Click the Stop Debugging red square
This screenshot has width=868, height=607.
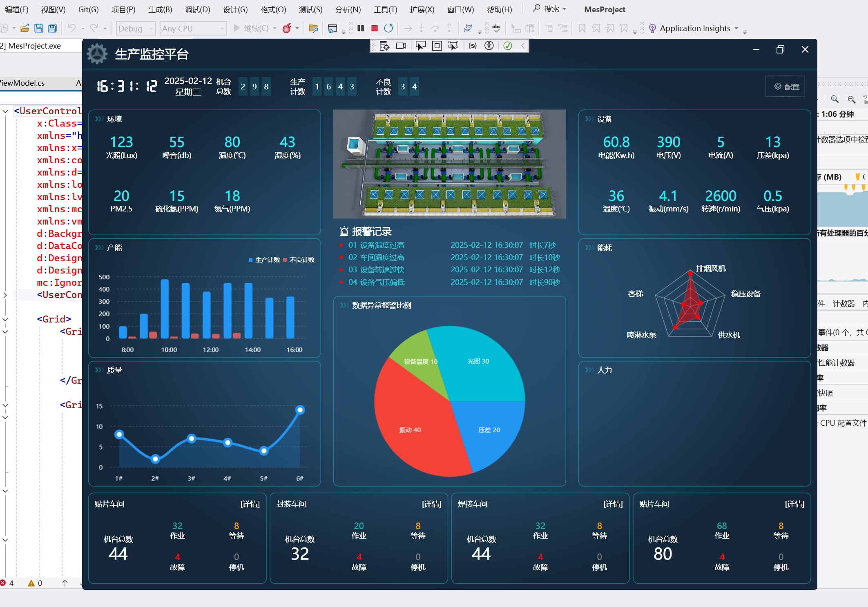point(374,28)
